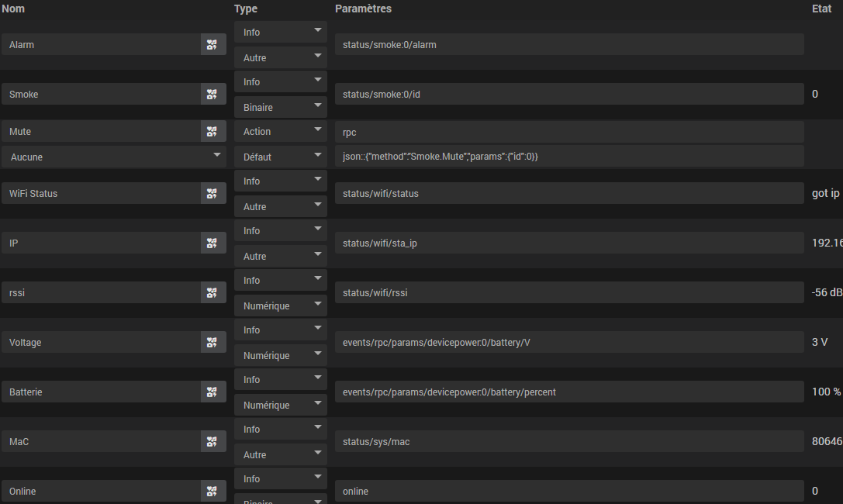Viewport: 843px width, 504px height.
Task: Edit the Mute name field
Action: tap(101, 131)
